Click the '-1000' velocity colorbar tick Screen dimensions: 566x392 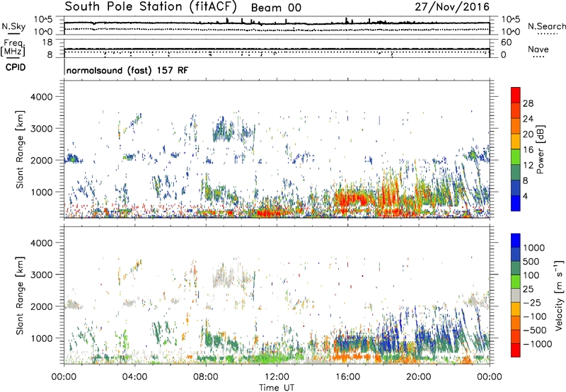538,344
